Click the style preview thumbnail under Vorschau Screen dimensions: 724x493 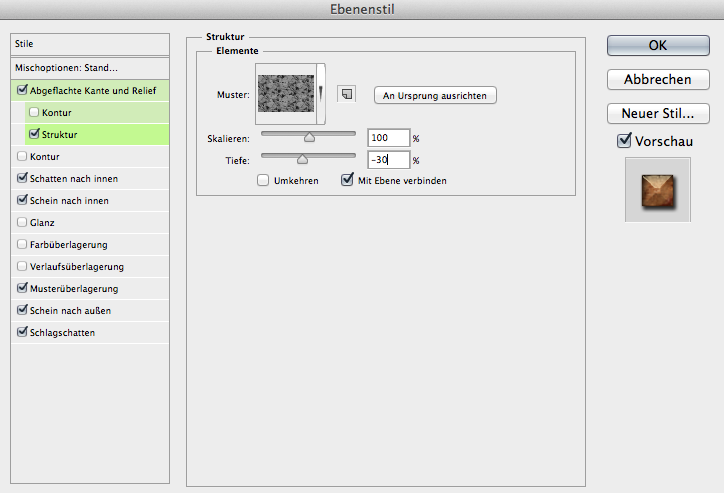pos(658,190)
